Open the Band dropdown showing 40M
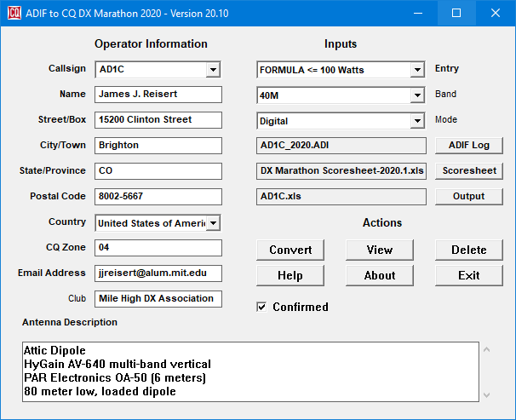Screen dimensions: 516x420 click(x=417, y=95)
